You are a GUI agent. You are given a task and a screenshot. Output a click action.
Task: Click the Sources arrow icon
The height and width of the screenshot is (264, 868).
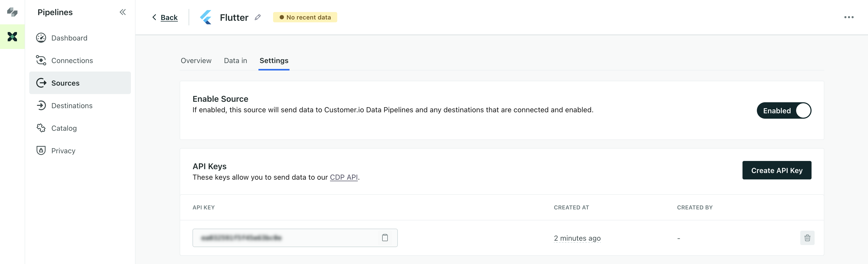coord(41,83)
